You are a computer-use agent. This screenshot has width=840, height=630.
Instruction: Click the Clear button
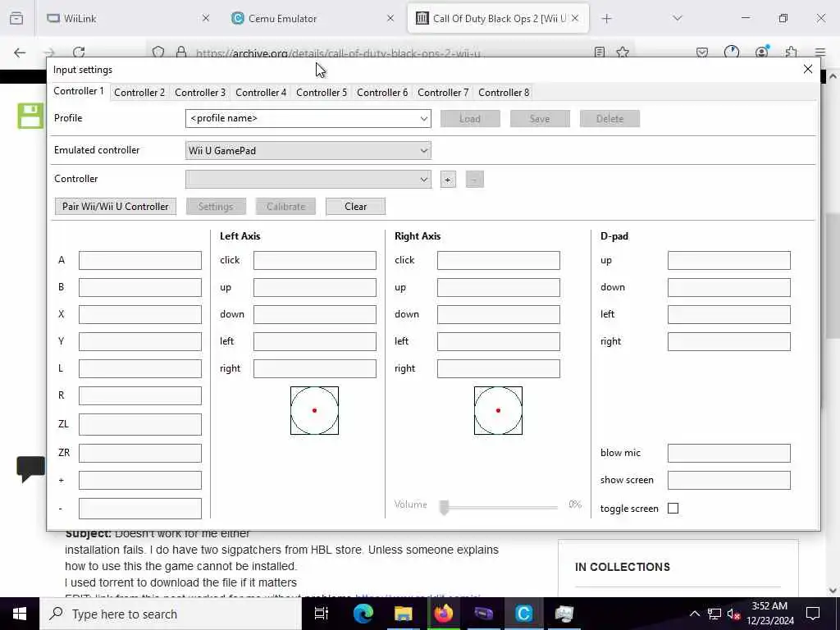tap(355, 206)
